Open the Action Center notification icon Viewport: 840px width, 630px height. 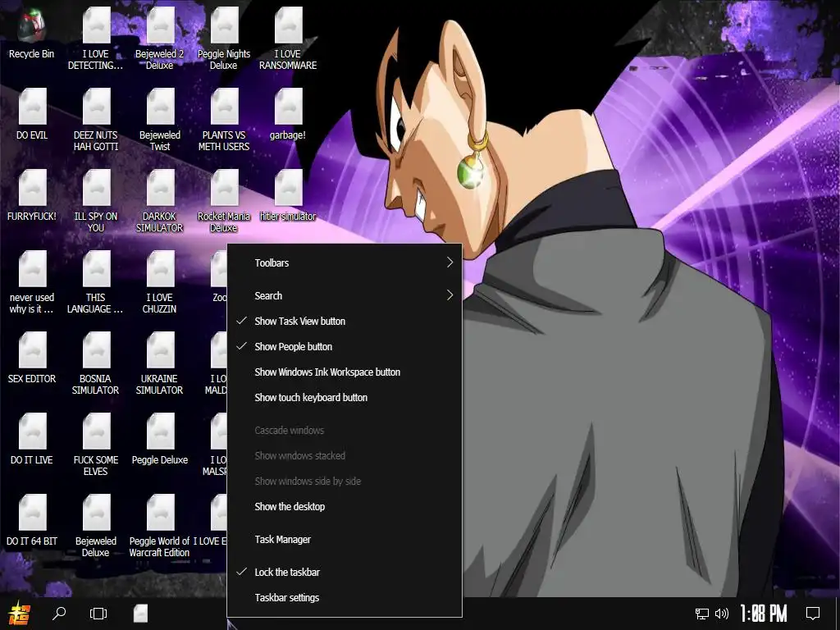click(x=813, y=614)
